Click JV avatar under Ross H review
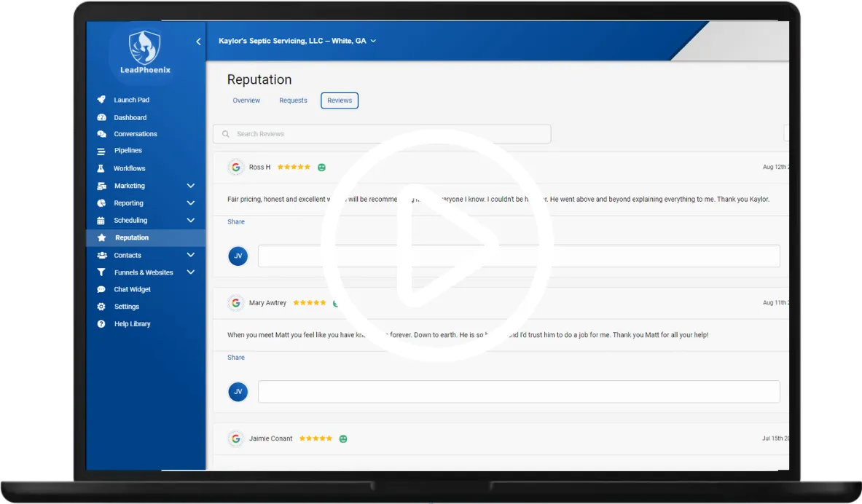 click(x=238, y=256)
